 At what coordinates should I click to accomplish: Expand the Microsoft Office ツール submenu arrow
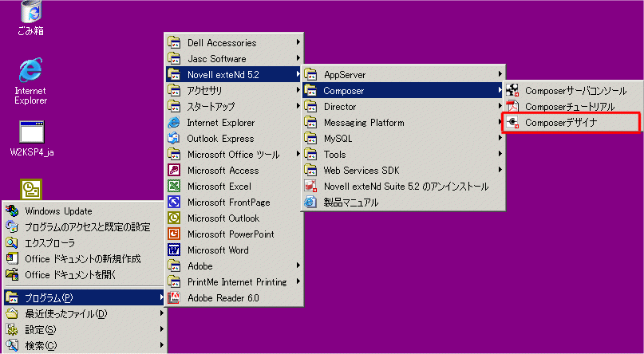pos(298,154)
